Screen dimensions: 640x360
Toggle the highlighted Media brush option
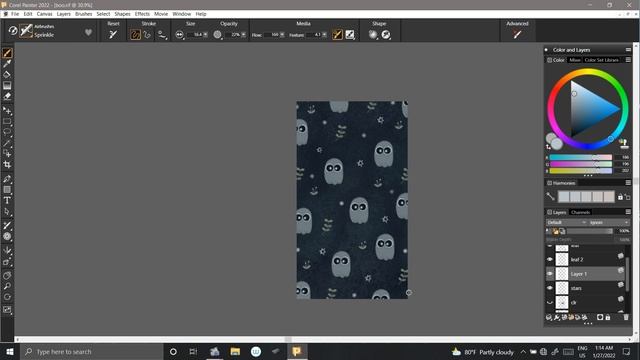338,35
